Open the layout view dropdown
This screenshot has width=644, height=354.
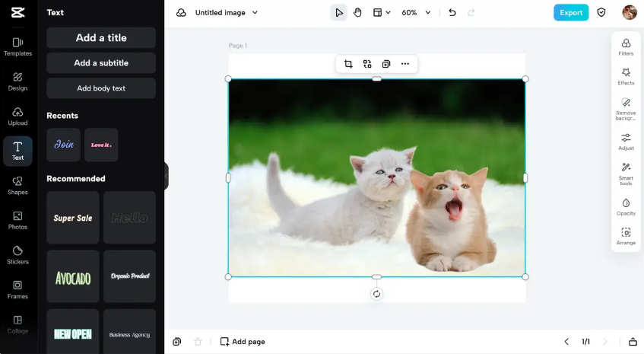tap(382, 13)
